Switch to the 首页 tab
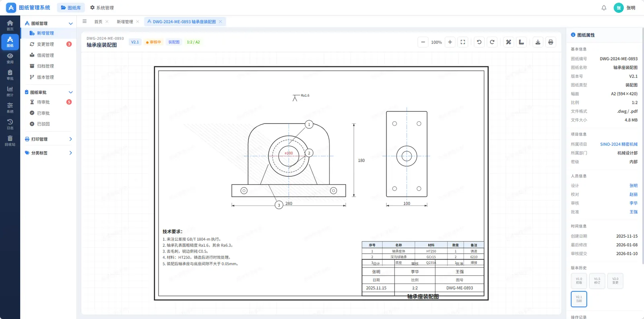644x319 pixels. pos(98,22)
